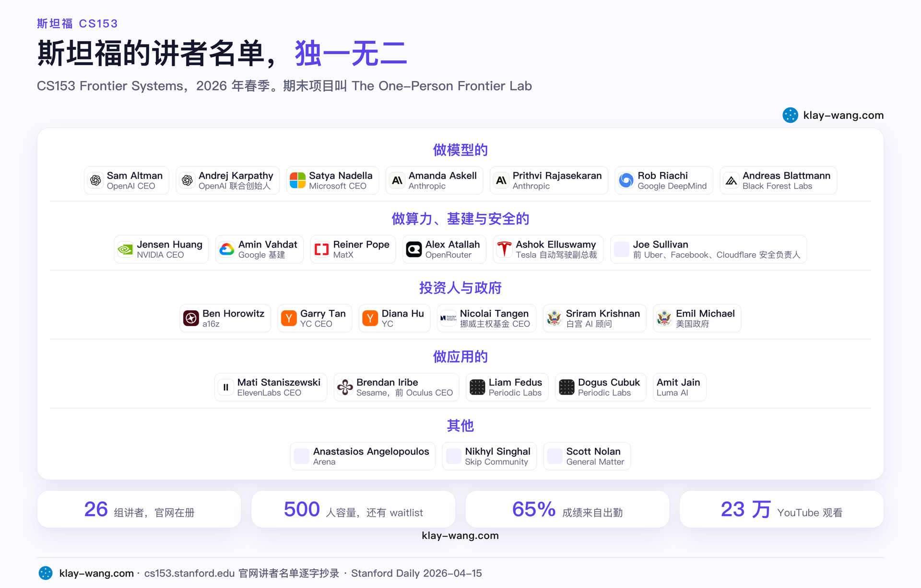
Task: Click the OpenAI logo beside Andrej Karpathy
Action: click(x=187, y=180)
